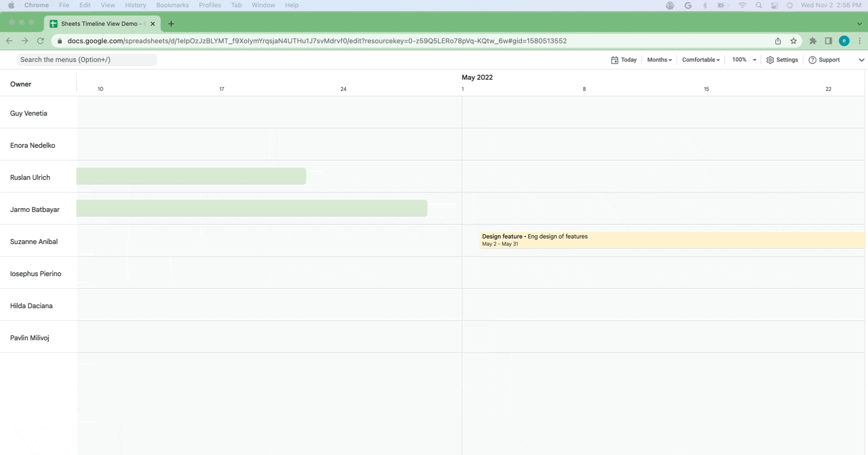Open the Support help button

[824, 60]
